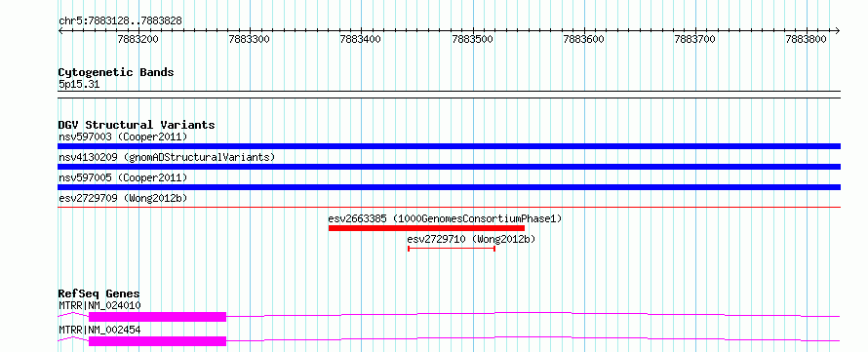Click the thick red esv2663385 variant bar
The image size is (868, 352).
(426, 228)
